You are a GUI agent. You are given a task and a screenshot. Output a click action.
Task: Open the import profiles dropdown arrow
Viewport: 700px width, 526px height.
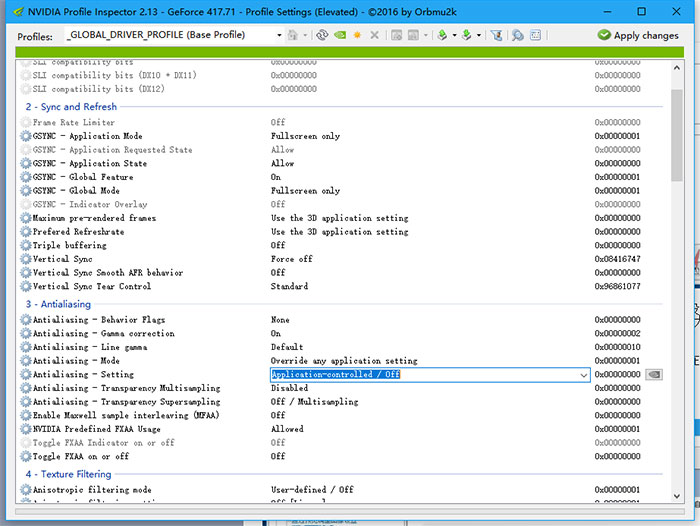479,35
